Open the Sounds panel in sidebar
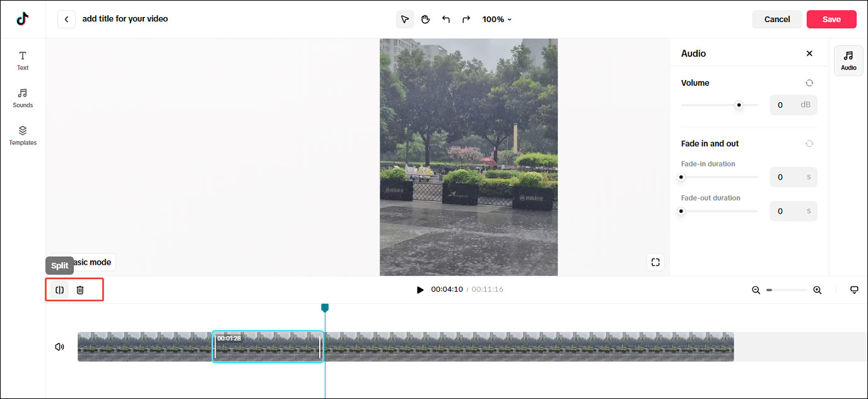 point(23,98)
